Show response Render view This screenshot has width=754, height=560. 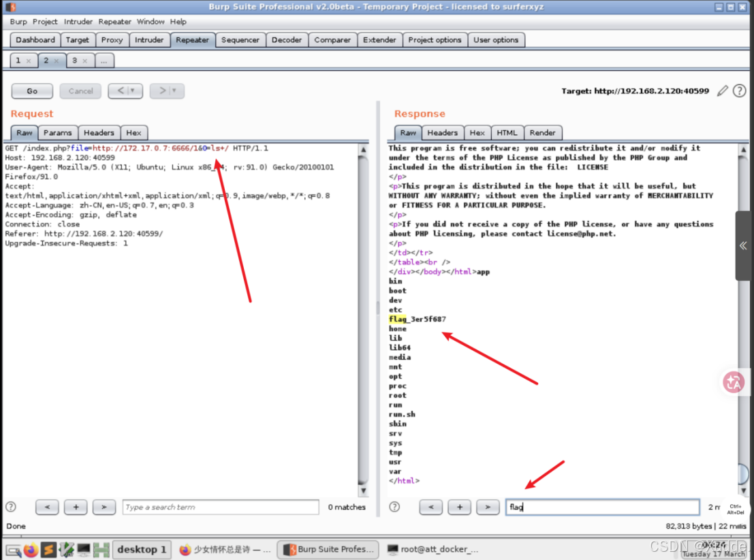click(542, 133)
